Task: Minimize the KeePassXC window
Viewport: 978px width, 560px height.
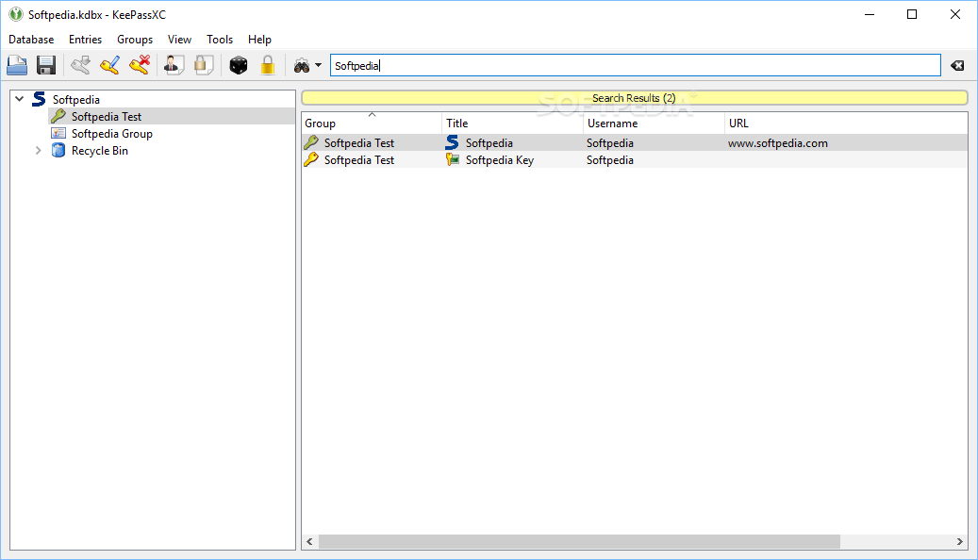Action: coord(870,14)
